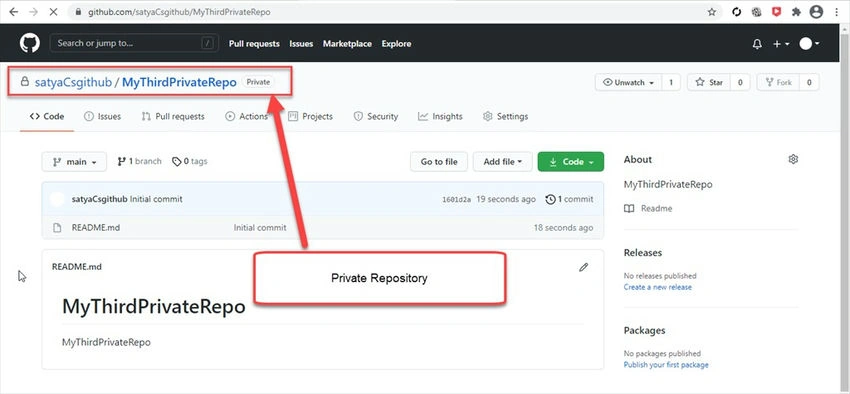Open the notifications bell
The width and height of the screenshot is (850, 394).
[757, 44]
